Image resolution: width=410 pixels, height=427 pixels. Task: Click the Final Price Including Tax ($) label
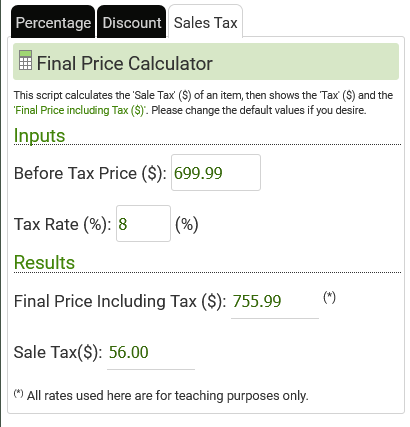click(x=120, y=301)
